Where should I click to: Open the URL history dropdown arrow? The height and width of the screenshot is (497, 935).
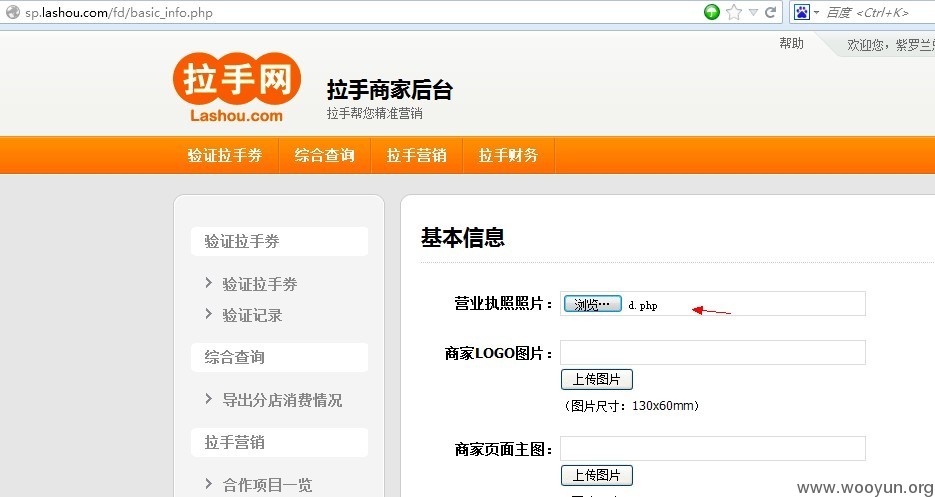753,12
